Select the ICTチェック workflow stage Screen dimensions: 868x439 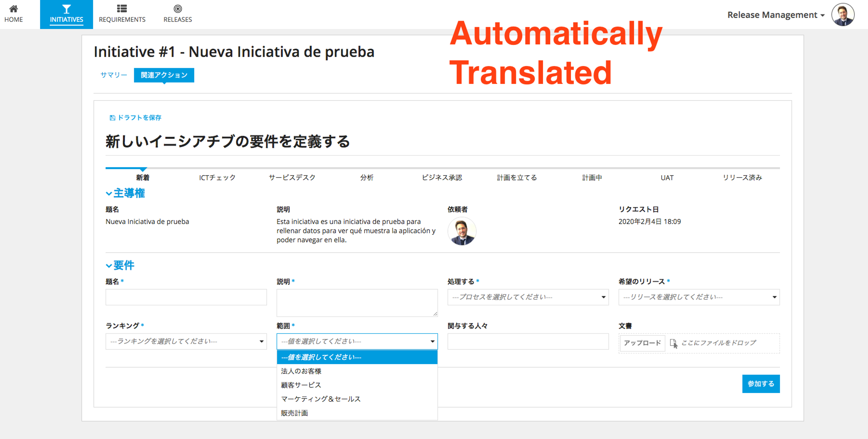(217, 178)
